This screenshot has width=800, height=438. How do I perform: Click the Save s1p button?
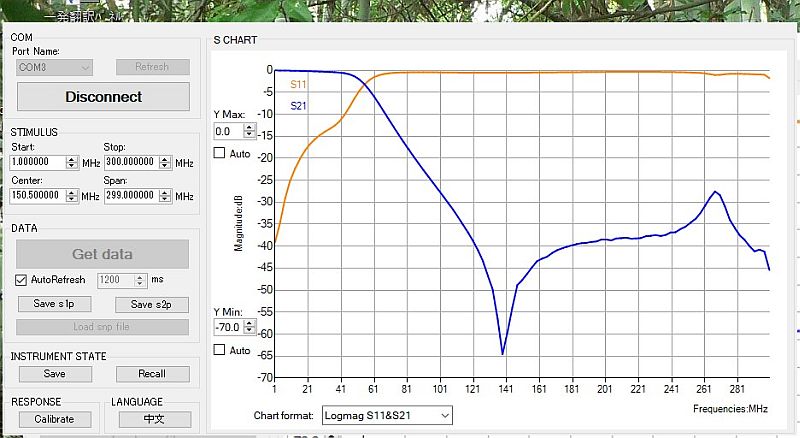[x=55, y=304]
